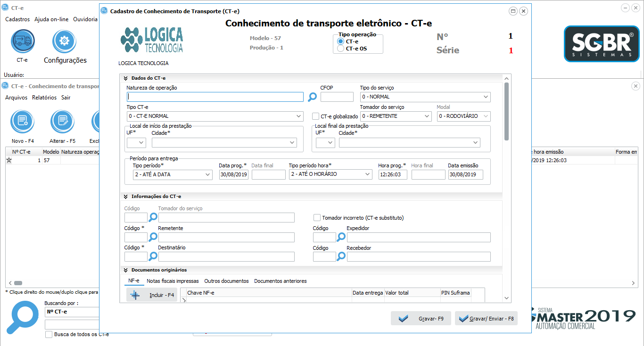Screen dimensions: 644x346
Task: Open Tipo período dropdown
Action: click(173, 174)
